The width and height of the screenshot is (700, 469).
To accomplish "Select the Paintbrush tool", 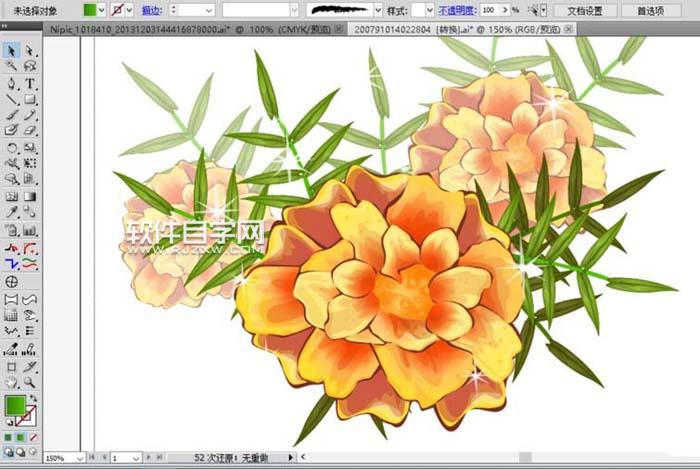I will click(12, 115).
